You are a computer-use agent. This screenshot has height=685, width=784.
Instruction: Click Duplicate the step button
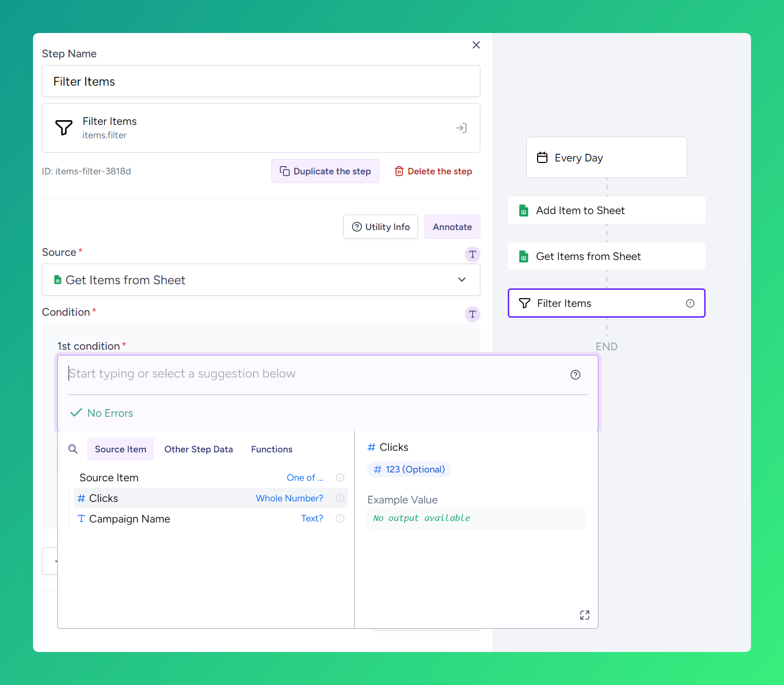pos(325,171)
